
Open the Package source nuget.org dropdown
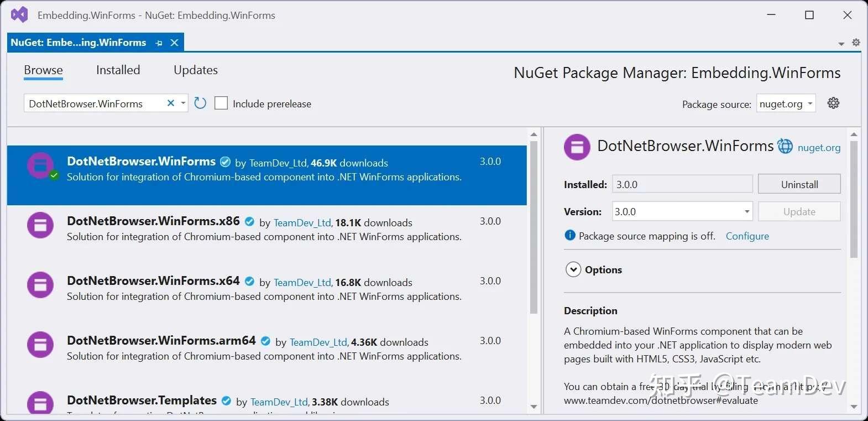pos(786,103)
